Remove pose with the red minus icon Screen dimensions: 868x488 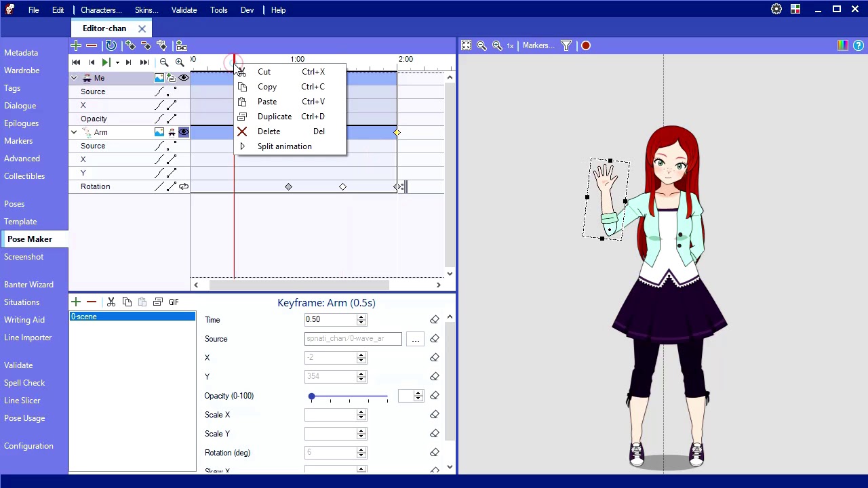[x=92, y=302]
